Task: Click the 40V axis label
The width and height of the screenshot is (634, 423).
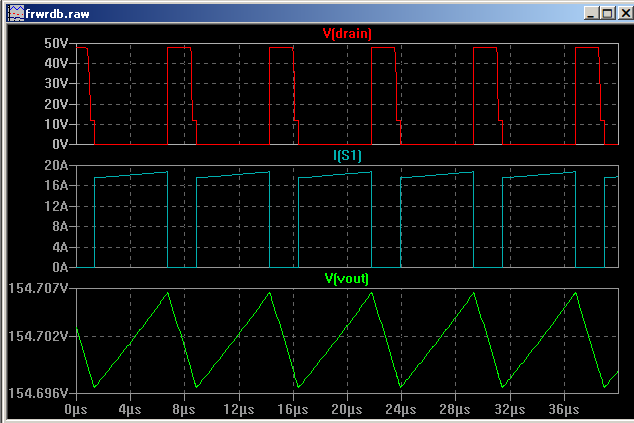Action: click(x=56, y=63)
